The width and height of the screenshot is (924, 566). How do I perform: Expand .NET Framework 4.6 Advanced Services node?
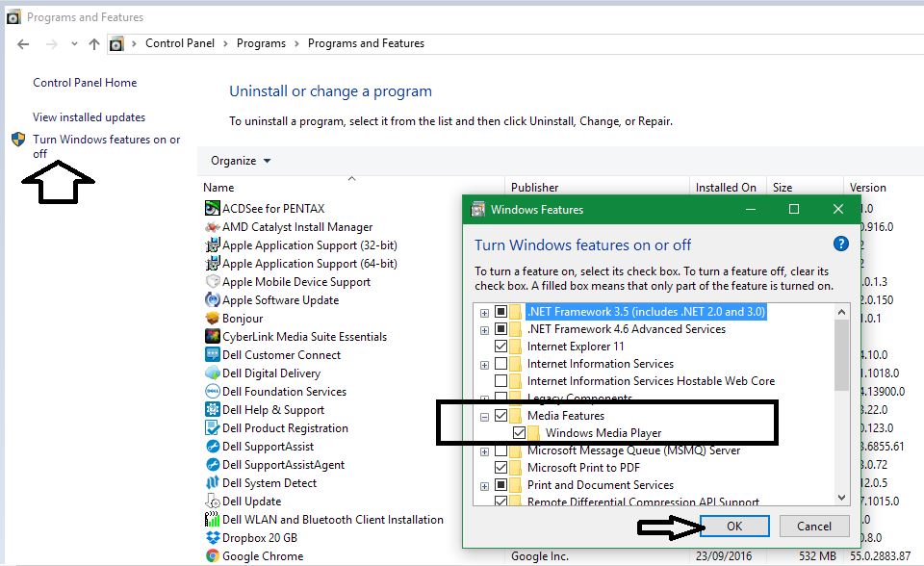484,330
